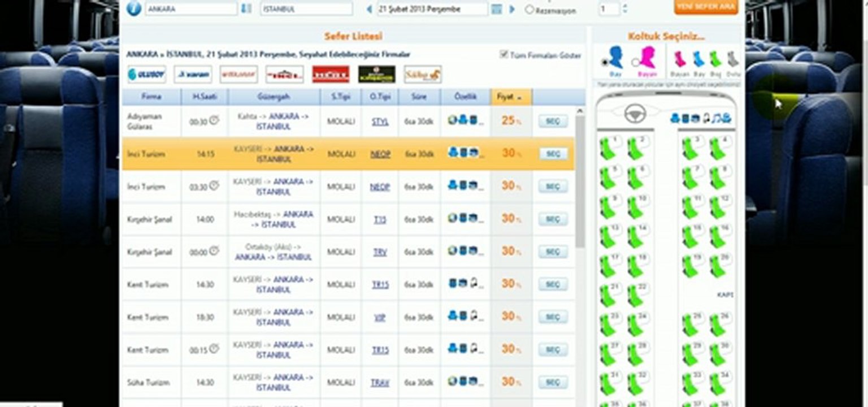Open the VIP bus type link
This screenshot has width=868, height=407.
coord(380,317)
